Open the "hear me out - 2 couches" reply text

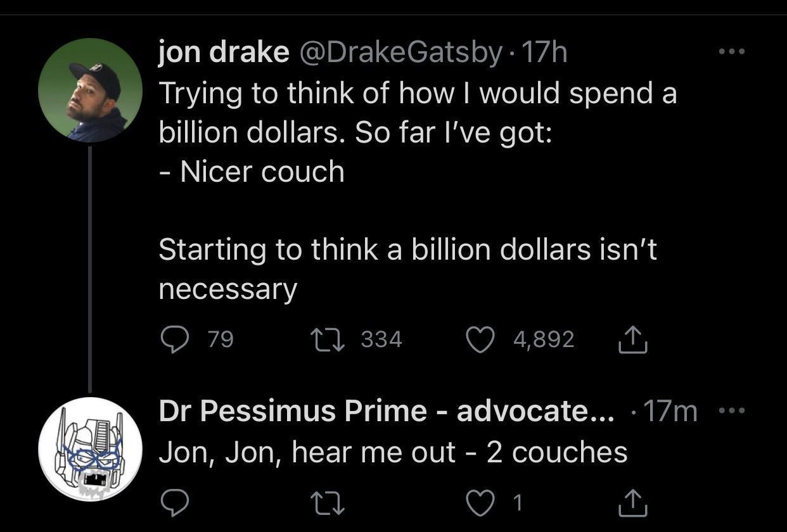tap(393, 452)
